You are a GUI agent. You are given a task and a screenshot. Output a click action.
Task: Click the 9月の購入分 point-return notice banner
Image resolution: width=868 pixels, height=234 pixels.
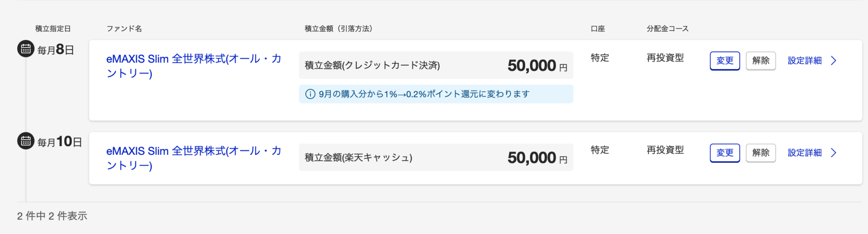436,94
